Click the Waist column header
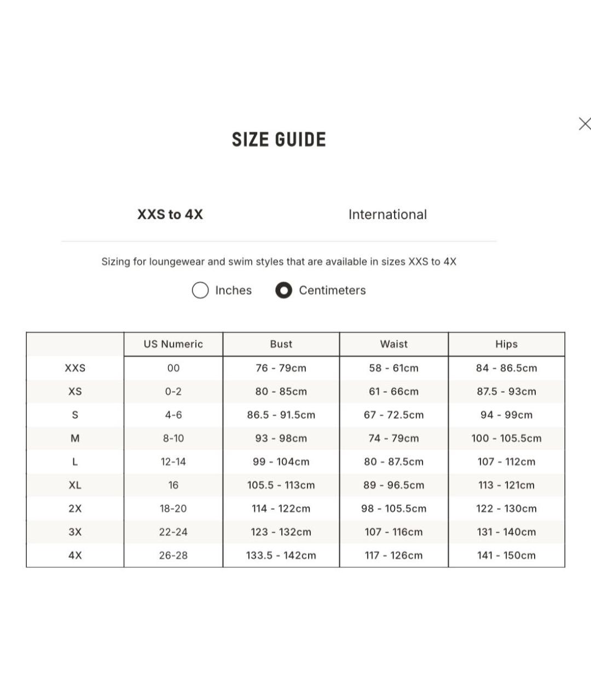Image resolution: width=591 pixels, height=700 pixels. point(393,344)
